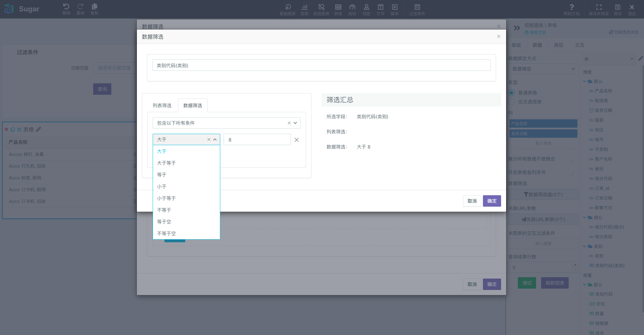Select the table (表格) toolbar icon

tap(338, 10)
